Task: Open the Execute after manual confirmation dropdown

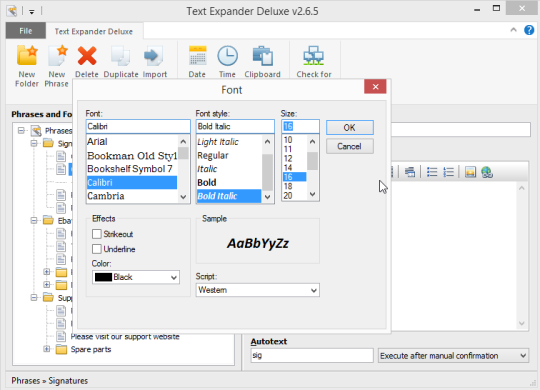Action: (453, 356)
